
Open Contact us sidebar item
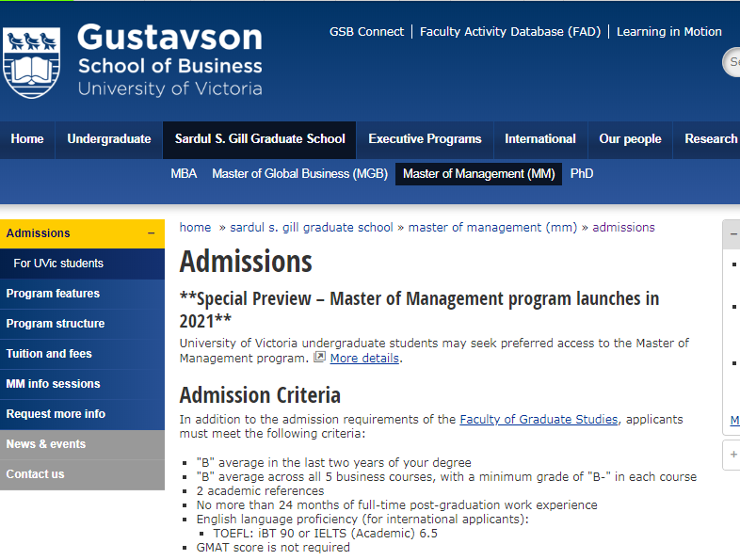[x=82, y=474]
